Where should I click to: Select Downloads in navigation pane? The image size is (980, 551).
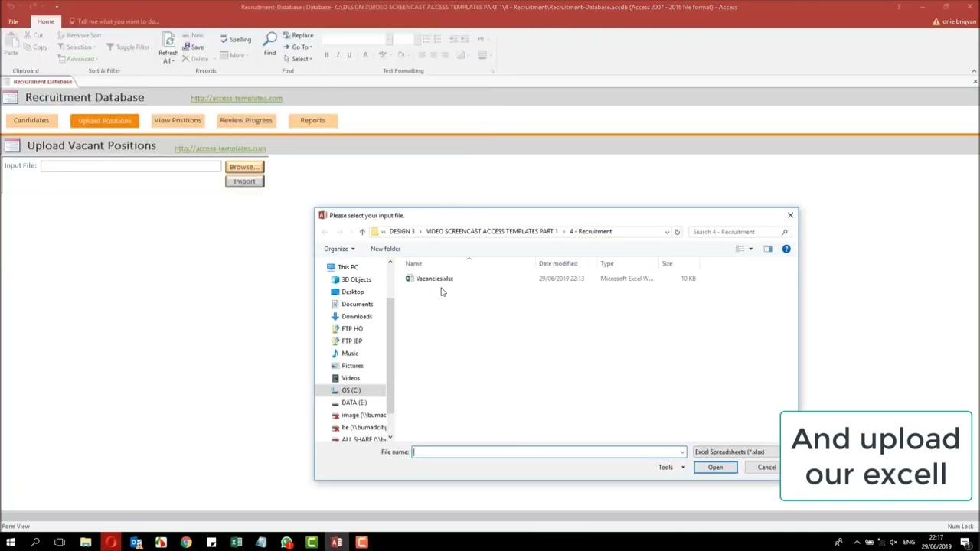[x=356, y=316]
